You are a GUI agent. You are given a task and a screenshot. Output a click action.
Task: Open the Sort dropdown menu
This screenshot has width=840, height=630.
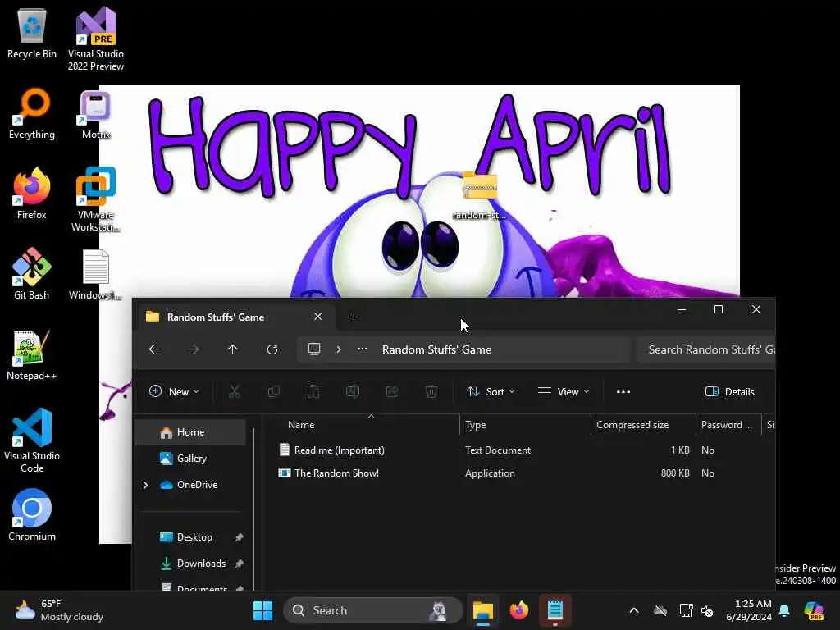(x=491, y=391)
